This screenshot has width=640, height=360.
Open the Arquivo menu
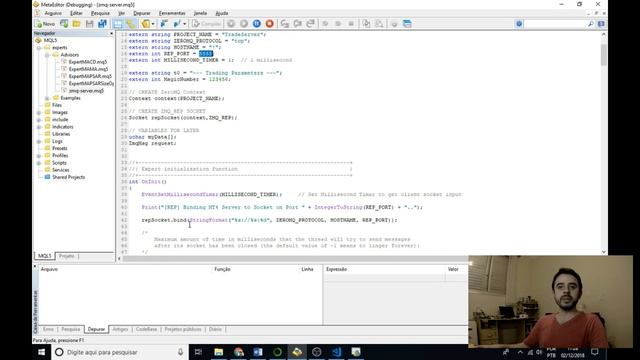tap(53, 13)
